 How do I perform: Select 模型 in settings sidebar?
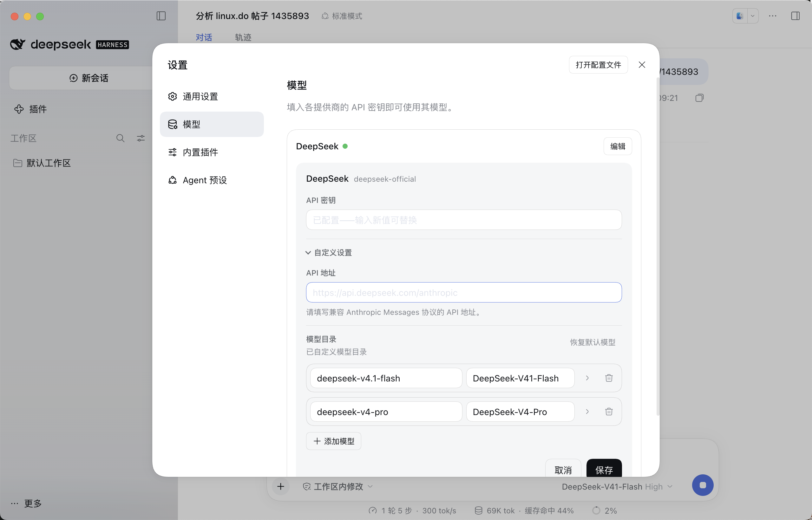click(212, 124)
